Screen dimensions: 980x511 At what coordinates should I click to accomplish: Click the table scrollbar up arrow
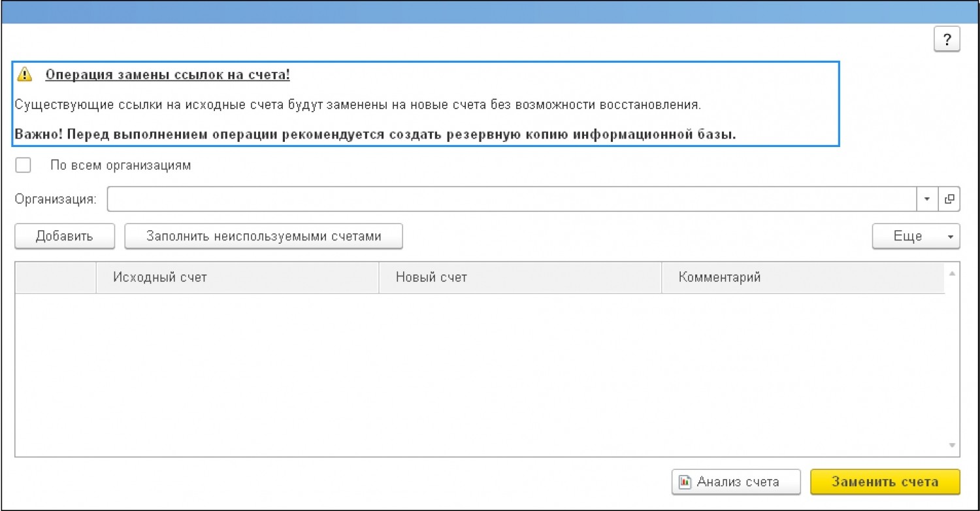point(952,273)
